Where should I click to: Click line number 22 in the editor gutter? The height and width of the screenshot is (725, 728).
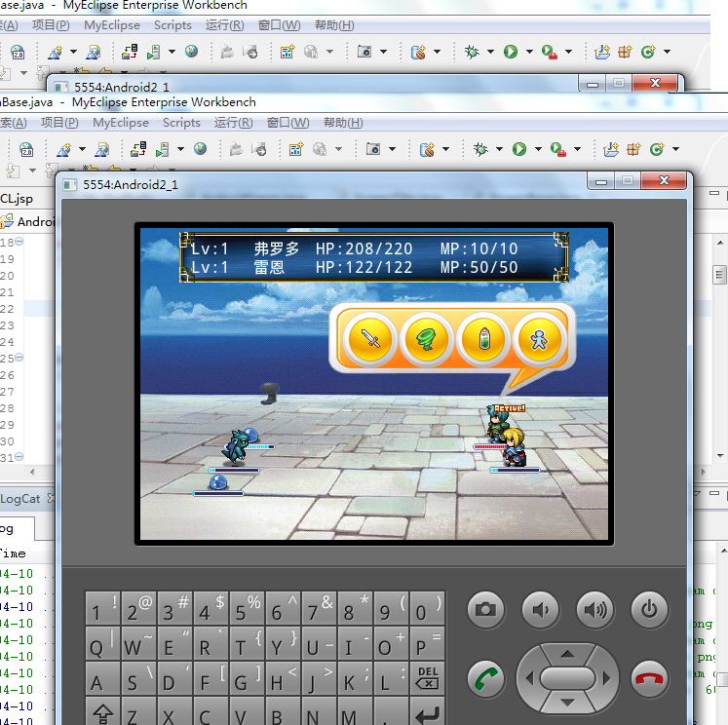[8, 309]
